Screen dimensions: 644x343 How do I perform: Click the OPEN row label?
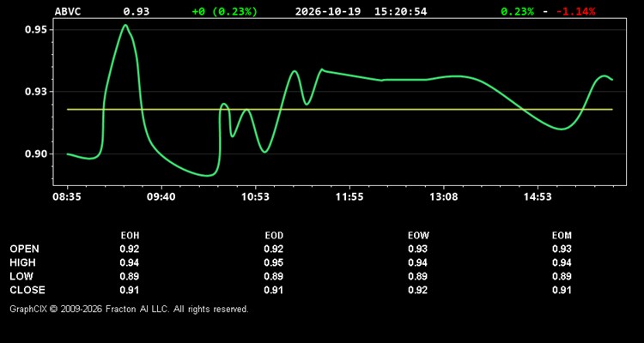25,249
